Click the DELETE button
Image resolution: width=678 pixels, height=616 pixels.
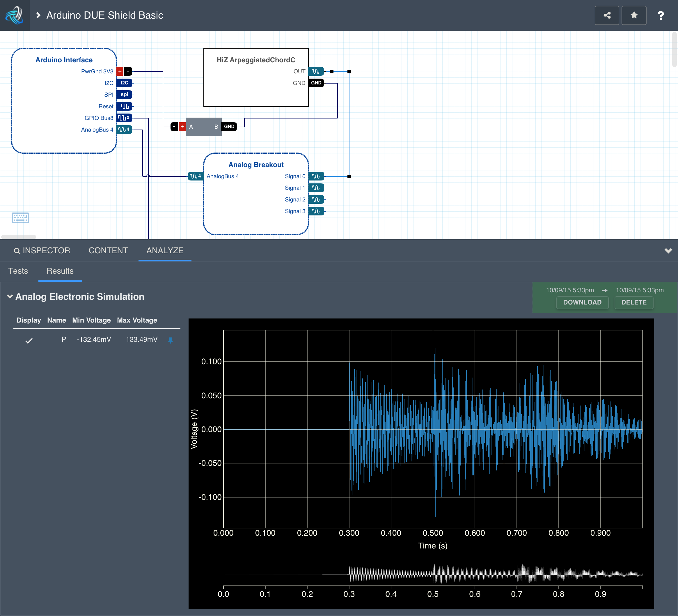(633, 302)
